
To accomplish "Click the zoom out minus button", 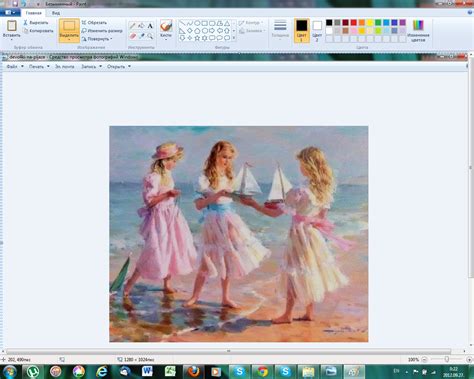I will [x=424, y=360].
